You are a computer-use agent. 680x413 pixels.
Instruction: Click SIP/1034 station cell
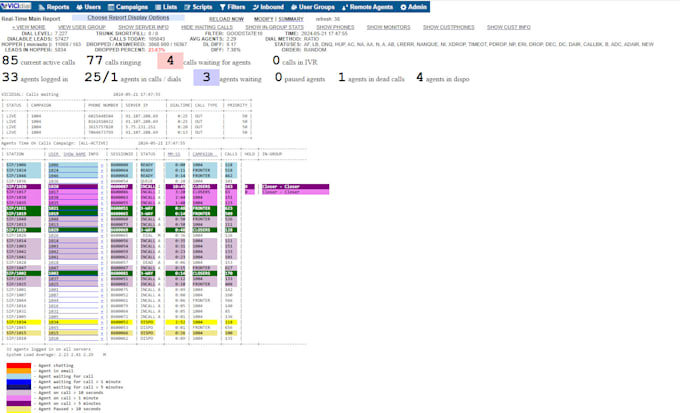point(24,322)
